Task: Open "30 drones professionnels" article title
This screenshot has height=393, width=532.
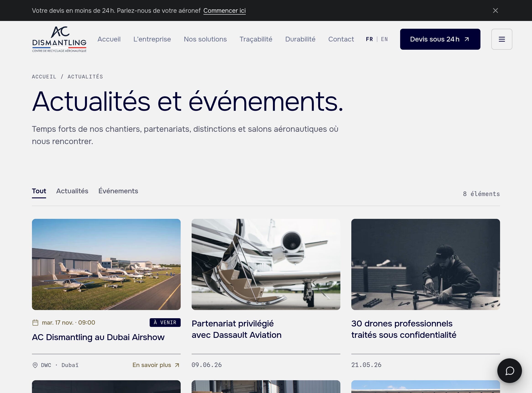Action: 404,329
